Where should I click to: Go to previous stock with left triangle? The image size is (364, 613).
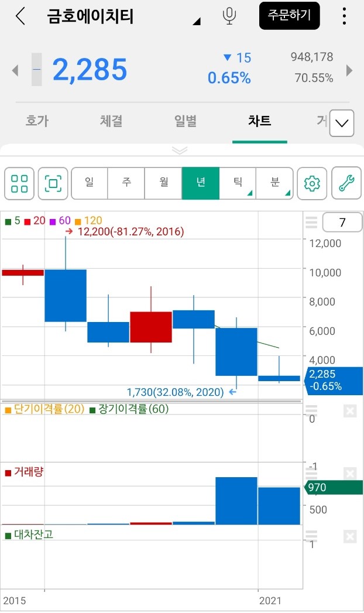tap(15, 70)
